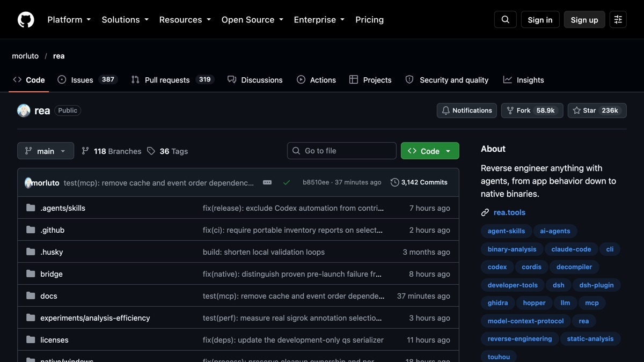Click the folder icon for bridge
Viewport: 644px width, 362px height.
coord(31,274)
